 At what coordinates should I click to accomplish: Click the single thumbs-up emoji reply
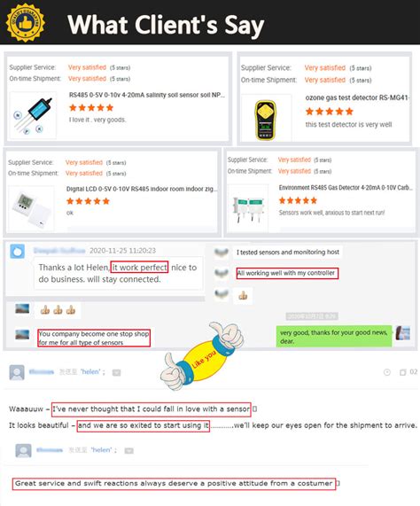(x=243, y=295)
